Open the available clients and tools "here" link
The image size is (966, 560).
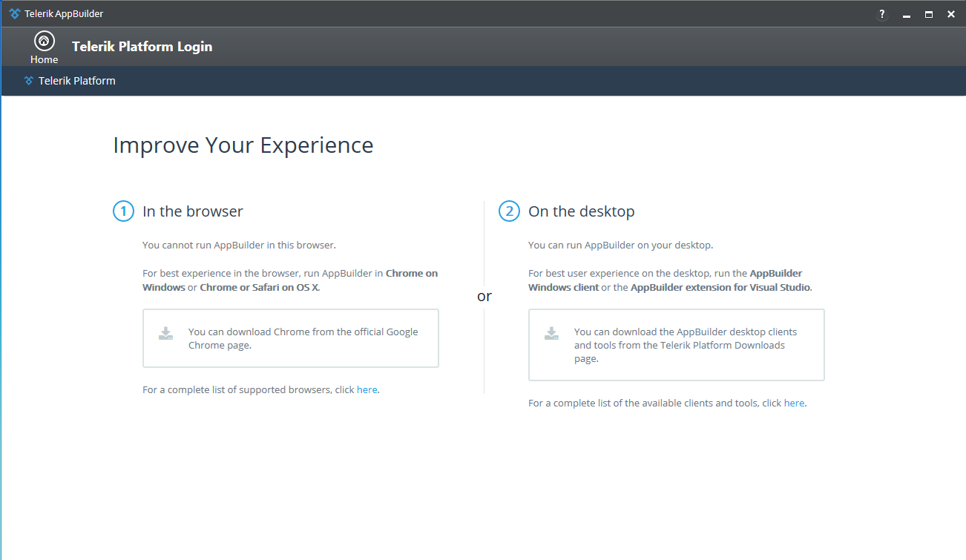794,403
